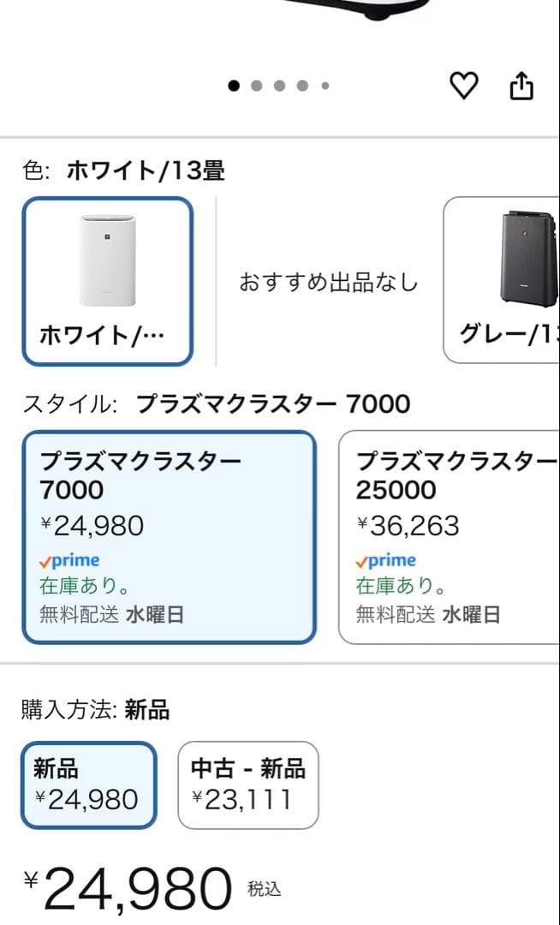
Task: Select the 中古 - 新品 purchase option
Action: (247, 785)
